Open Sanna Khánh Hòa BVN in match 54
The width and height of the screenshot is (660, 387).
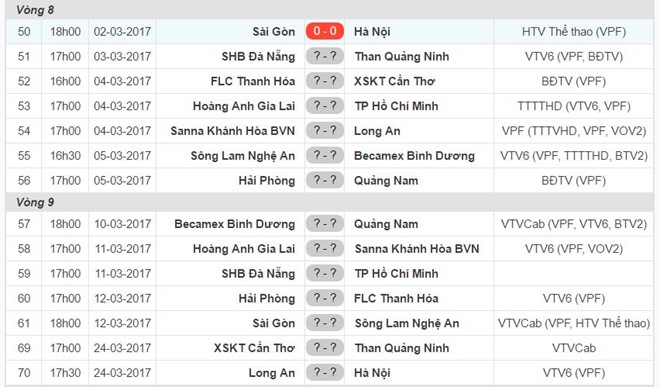(x=232, y=131)
